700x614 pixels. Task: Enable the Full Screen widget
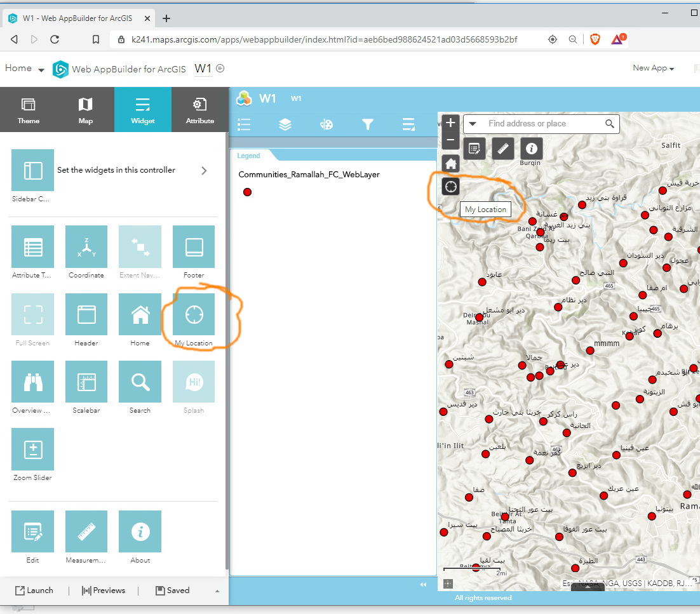pyautogui.click(x=32, y=314)
